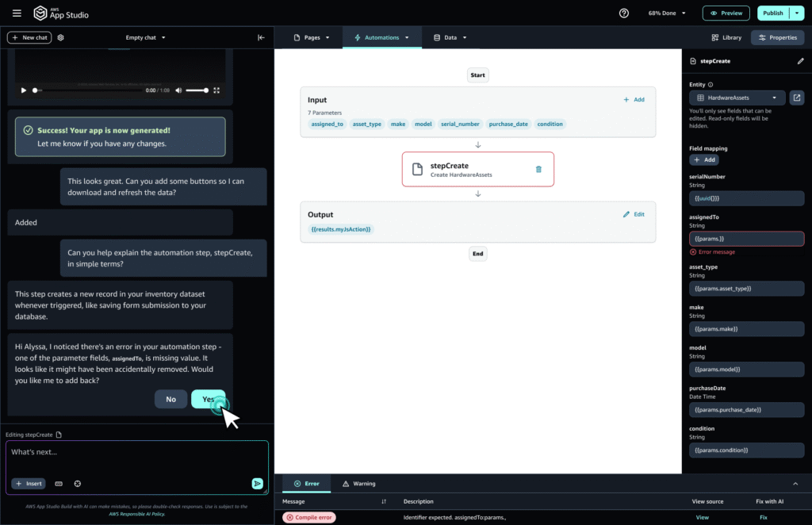Click the model value field
This screenshot has height=525, width=812.
(746, 369)
